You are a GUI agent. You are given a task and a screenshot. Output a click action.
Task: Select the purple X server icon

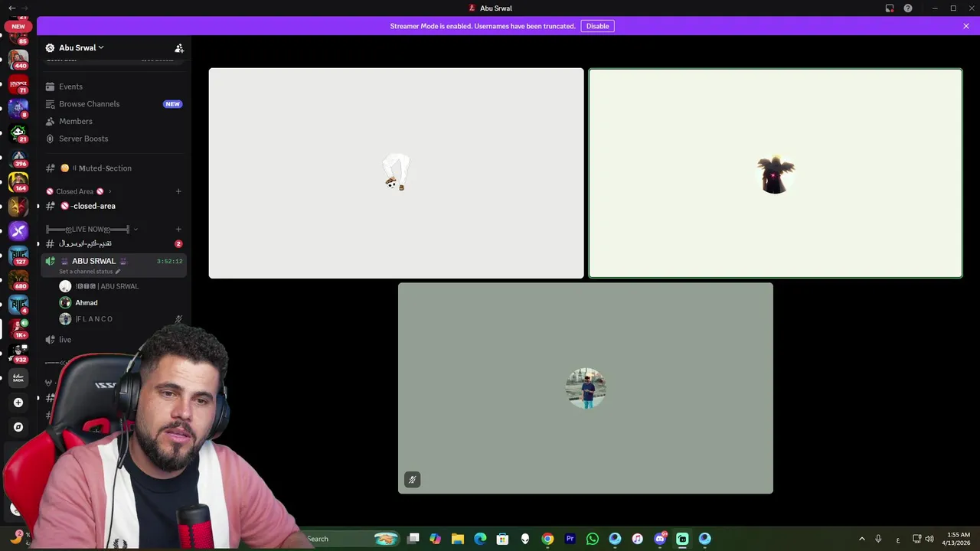[x=18, y=230]
